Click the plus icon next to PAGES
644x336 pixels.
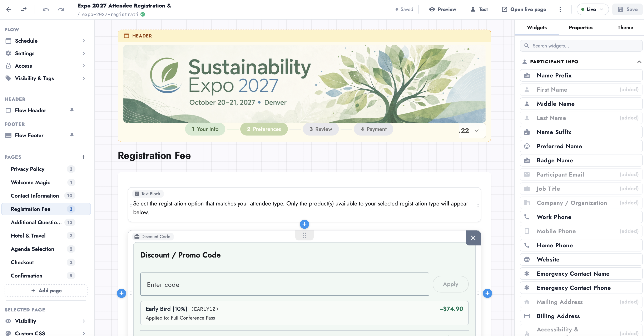[83, 157]
